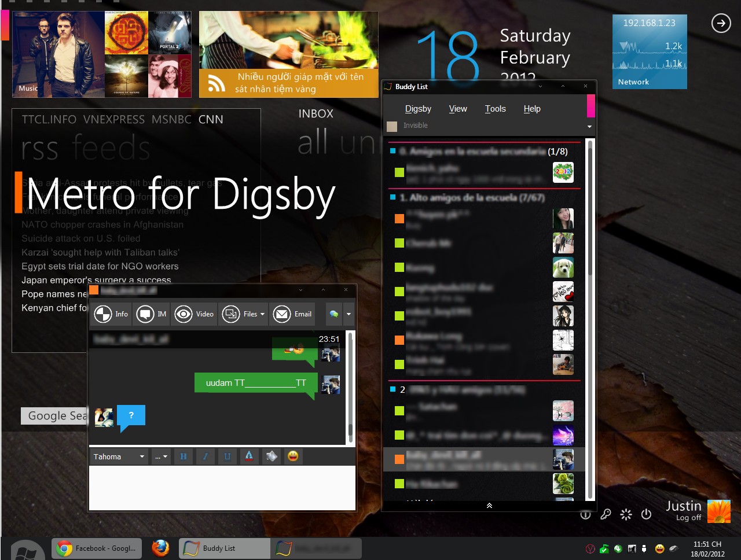Toggle Underline formatting in chat

[227, 456]
